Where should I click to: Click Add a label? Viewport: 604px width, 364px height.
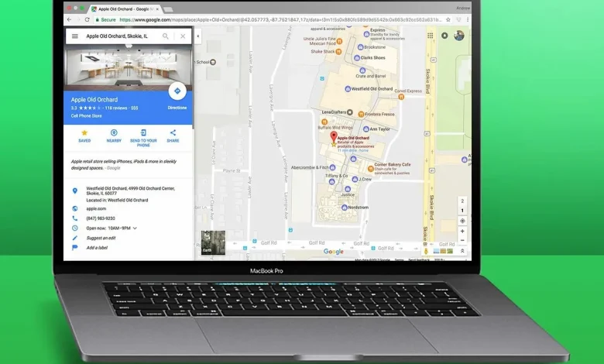(97, 248)
